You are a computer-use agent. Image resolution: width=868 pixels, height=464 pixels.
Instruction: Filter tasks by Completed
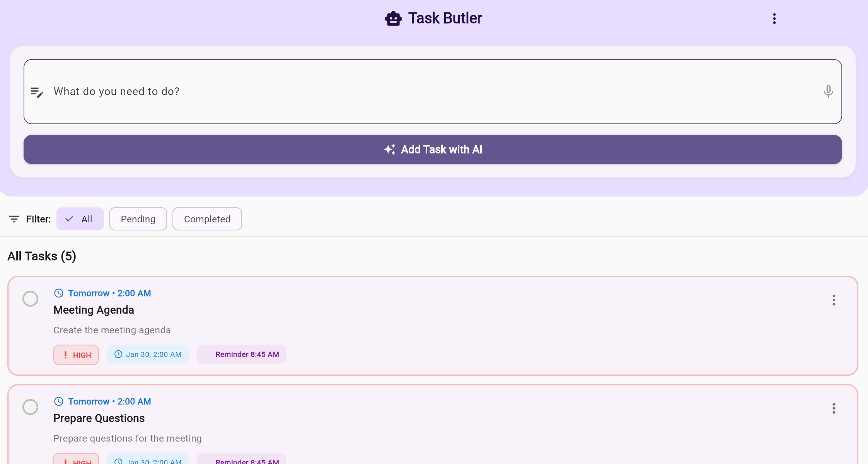[207, 219]
